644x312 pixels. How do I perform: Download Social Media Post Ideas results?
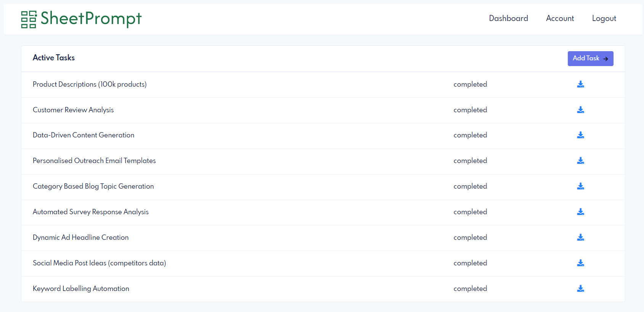(580, 263)
